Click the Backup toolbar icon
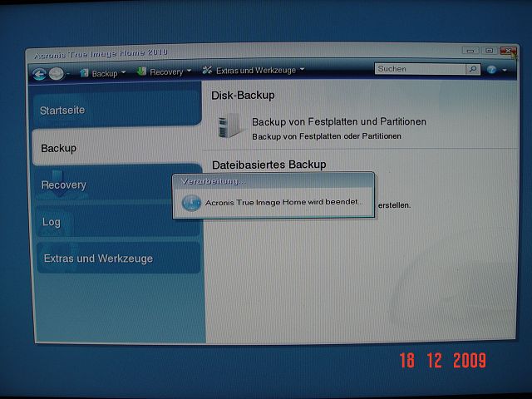This screenshot has width=532, height=399. point(84,73)
